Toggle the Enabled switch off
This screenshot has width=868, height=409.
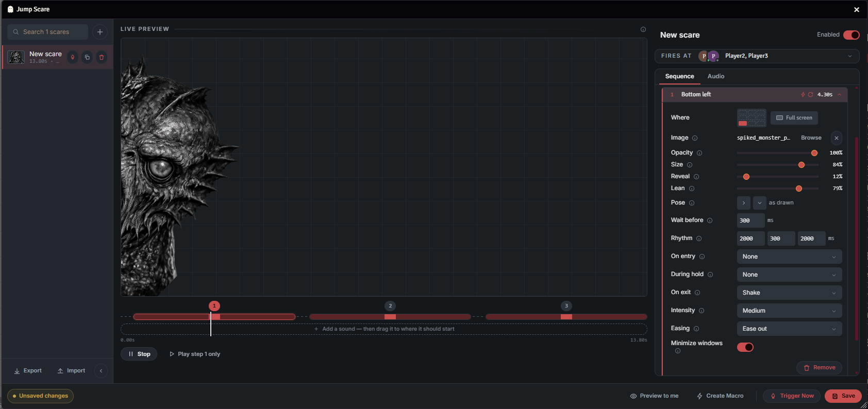coord(852,35)
